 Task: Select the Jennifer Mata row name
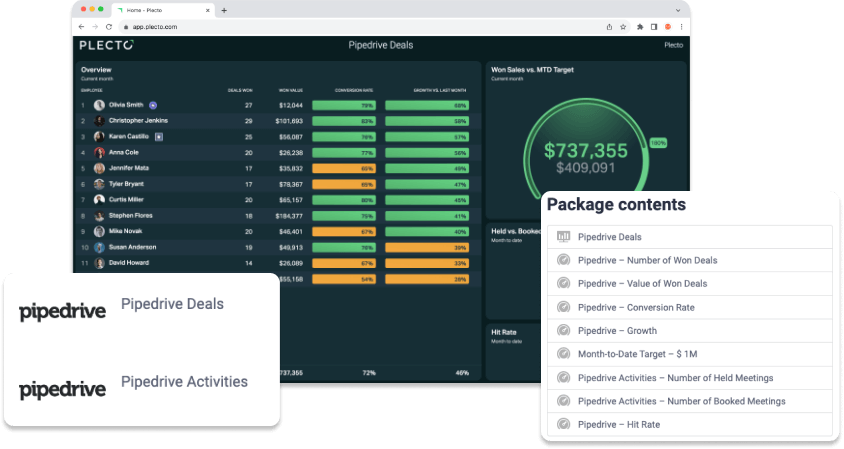(129, 168)
